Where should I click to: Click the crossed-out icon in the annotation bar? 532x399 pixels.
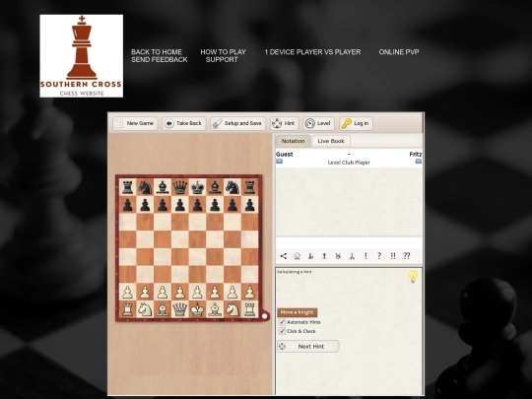338,256
